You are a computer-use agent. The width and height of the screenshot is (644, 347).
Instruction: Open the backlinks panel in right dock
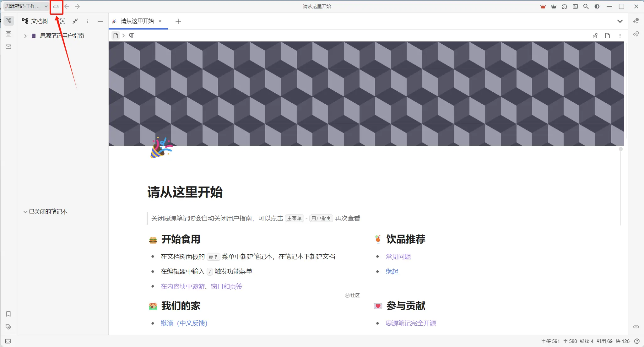pos(636,327)
